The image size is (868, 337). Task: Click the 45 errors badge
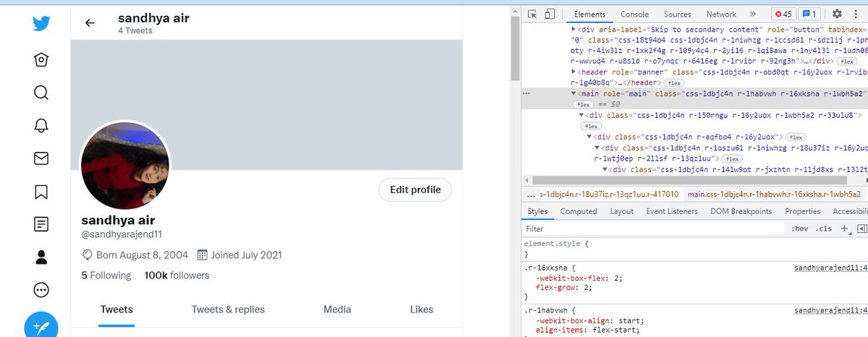click(783, 14)
